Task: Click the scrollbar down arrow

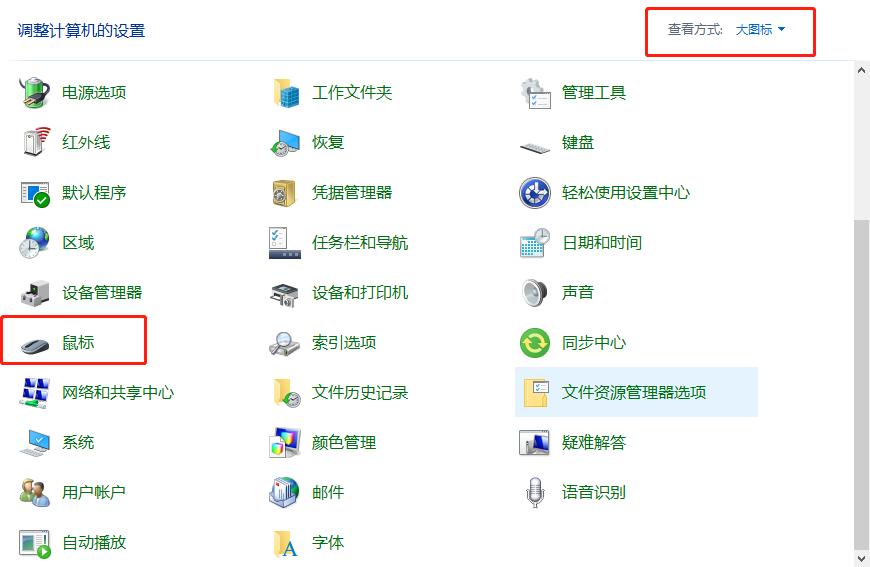Action: pyautogui.click(x=861, y=558)
